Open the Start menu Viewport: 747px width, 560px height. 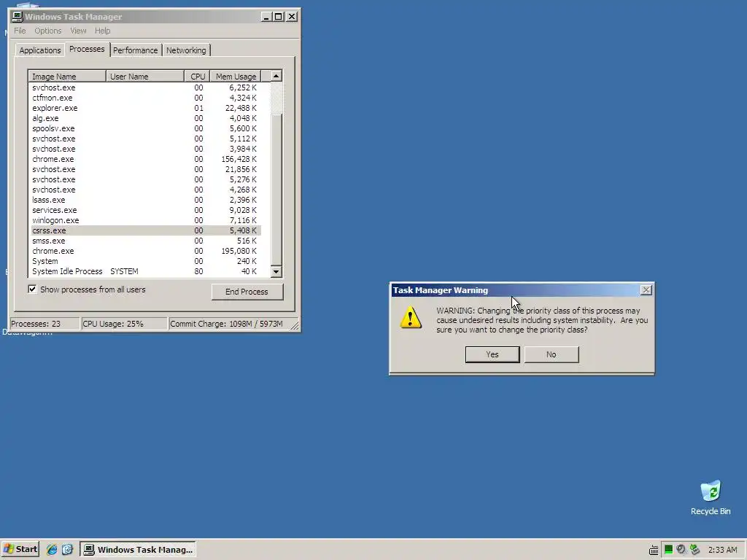point(20,549)
